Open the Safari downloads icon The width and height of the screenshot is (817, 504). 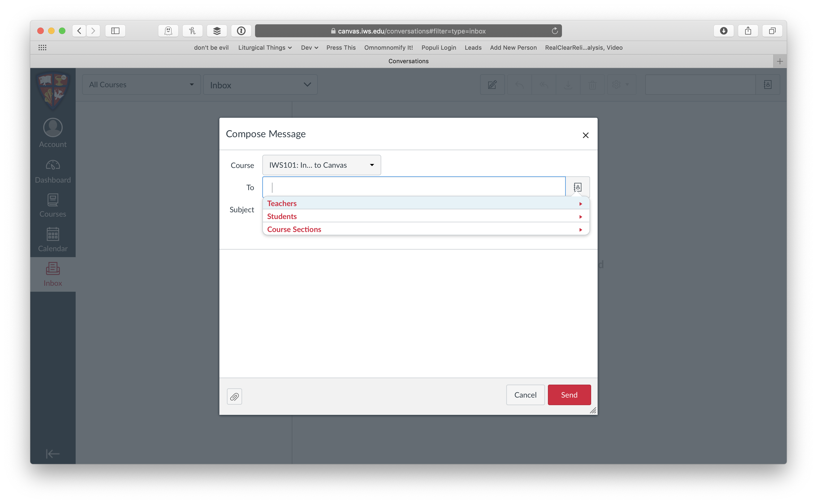[x=724, y=31]
